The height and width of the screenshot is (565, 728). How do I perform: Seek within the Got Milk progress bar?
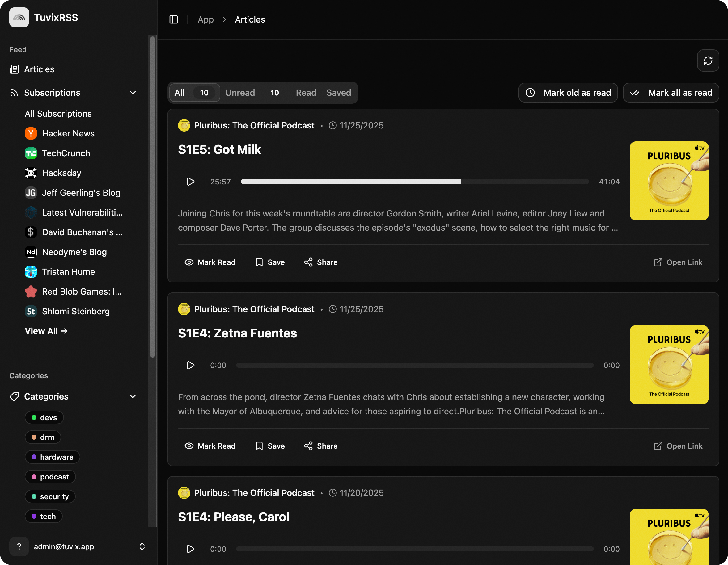click(414, 182)
